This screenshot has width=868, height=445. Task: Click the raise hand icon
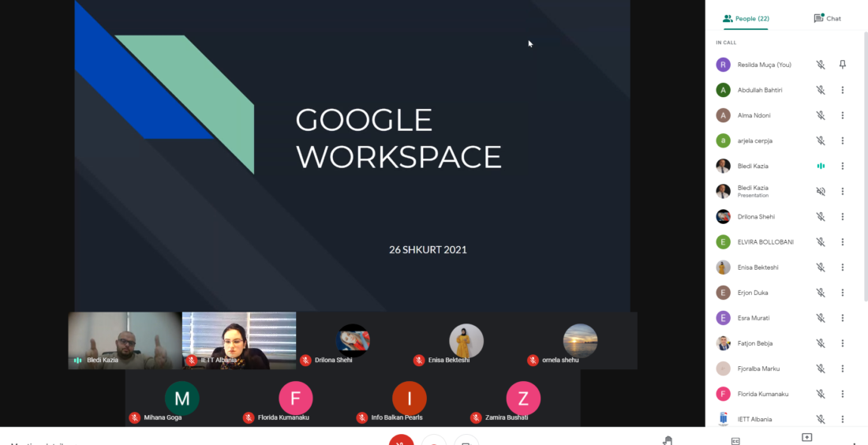point(667,440)
